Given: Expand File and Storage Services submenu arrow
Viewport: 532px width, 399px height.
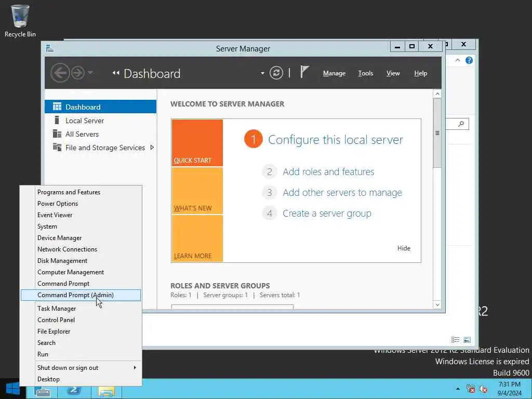Looking at the screenshot, I should tap(152, 147).
